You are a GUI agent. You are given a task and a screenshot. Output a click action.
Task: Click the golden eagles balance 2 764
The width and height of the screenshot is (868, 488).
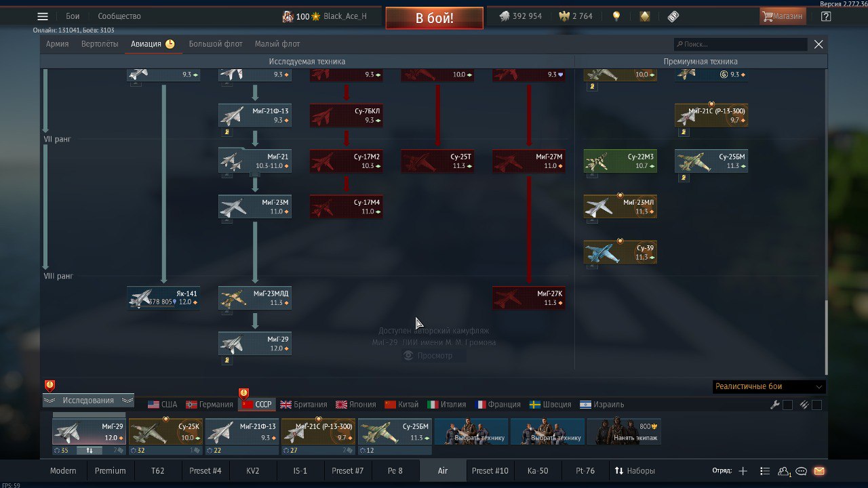pos(575,16)
